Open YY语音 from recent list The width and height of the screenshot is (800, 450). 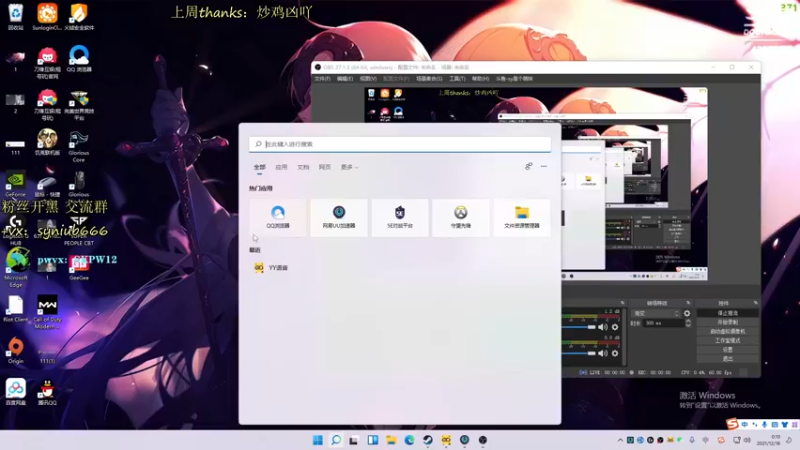(x=271, y=267)
